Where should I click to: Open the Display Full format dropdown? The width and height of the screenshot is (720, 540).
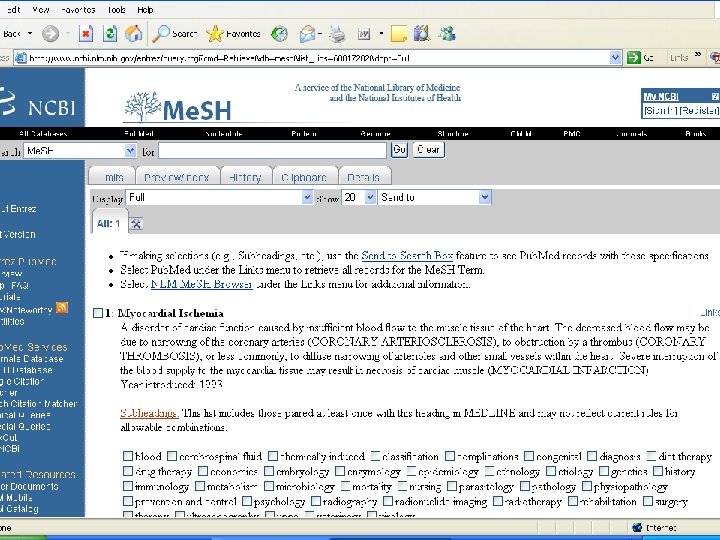pos(219,197)
